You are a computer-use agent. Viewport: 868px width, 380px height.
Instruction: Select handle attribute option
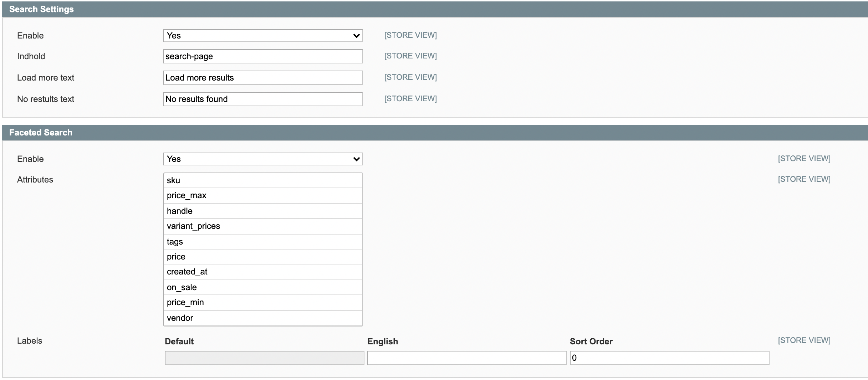click(263, 211)
